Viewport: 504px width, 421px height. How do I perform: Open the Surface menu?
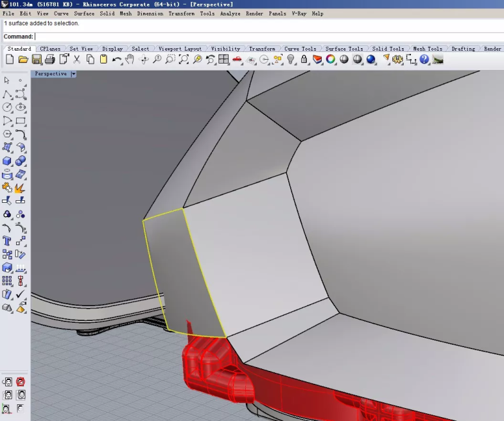[84, 13]
